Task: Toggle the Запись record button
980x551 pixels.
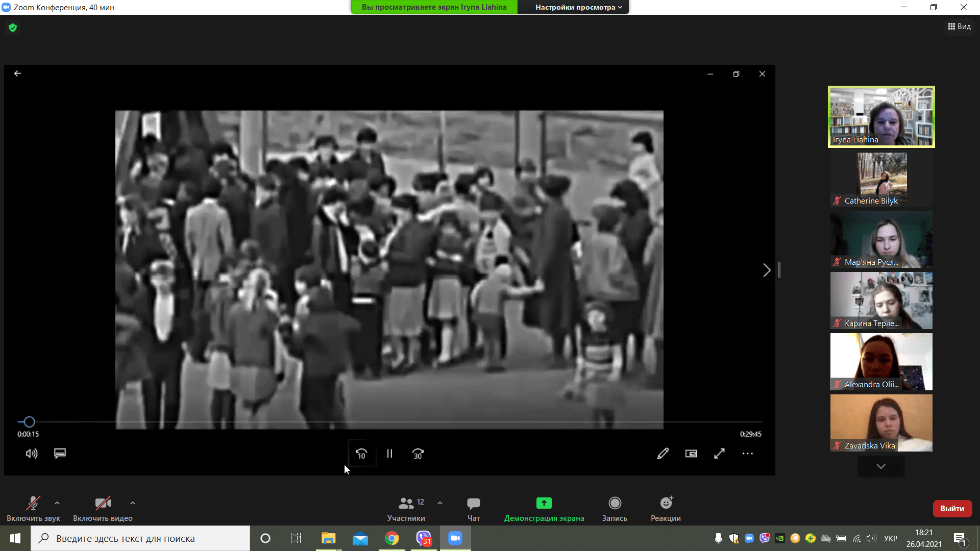Action: pyautogui.click(x=615, y=509)
